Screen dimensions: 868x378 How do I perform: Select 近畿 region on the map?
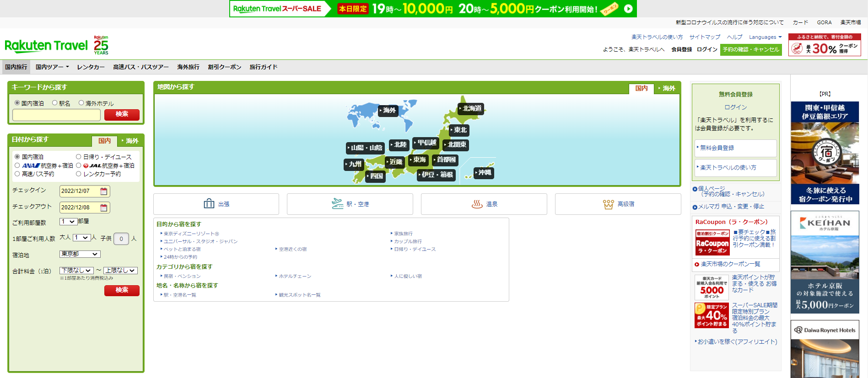pyautogui.click(x=395, y=162)
